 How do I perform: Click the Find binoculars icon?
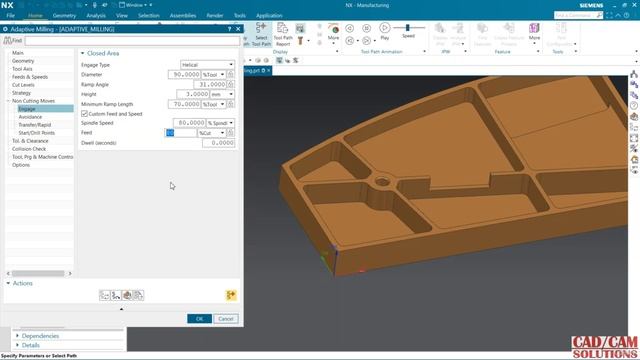(x=7, y=40)
